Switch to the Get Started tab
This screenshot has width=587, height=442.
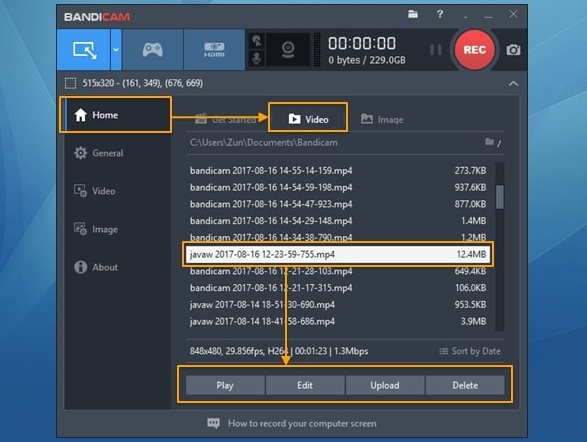(x=226, y=119)
